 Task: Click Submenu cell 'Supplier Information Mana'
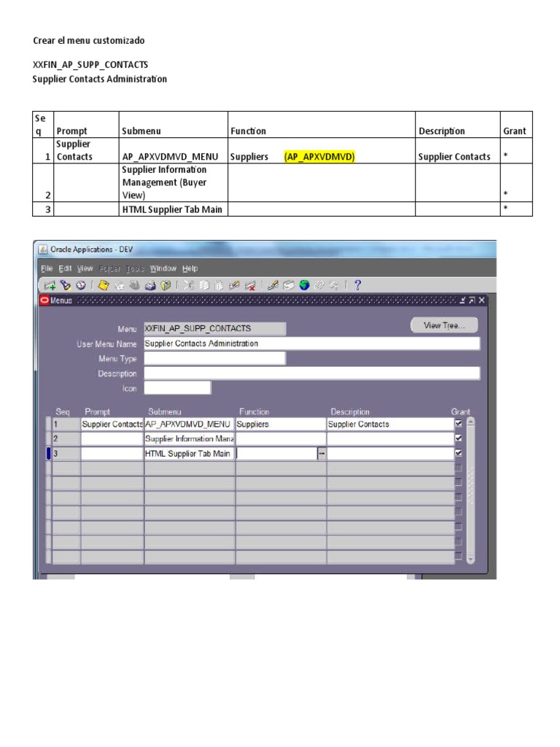point(190,438)
